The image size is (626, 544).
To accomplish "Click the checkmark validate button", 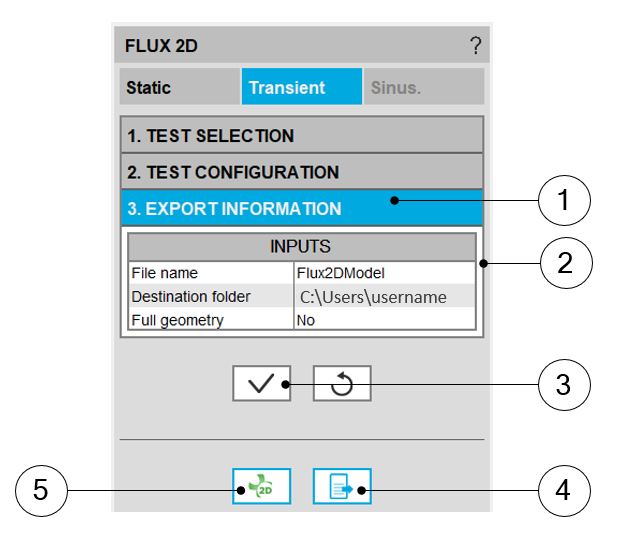I will point(262,385).
